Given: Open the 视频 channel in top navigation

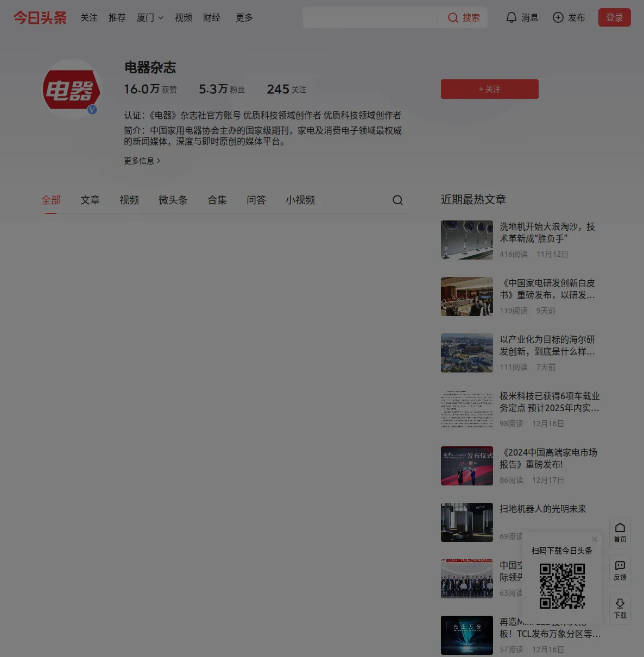Looking at the screenshot, I should click(184, 17).
